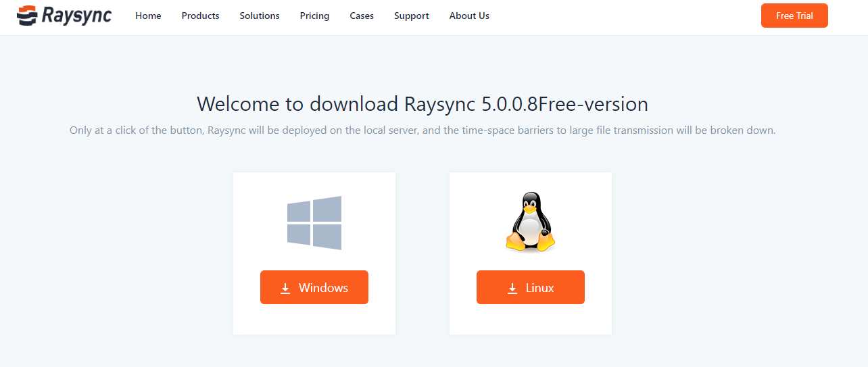Open the Cases page

point(362,16)
